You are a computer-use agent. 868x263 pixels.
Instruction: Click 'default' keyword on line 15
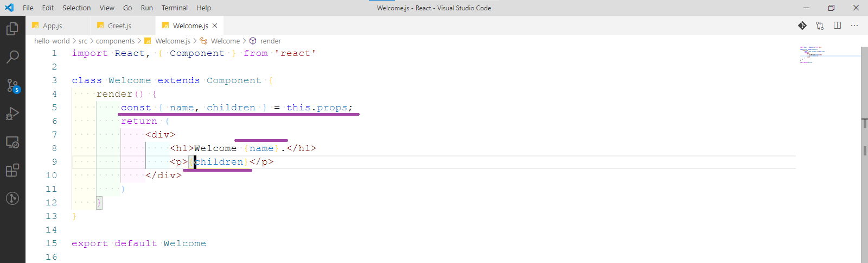point(136,243)
